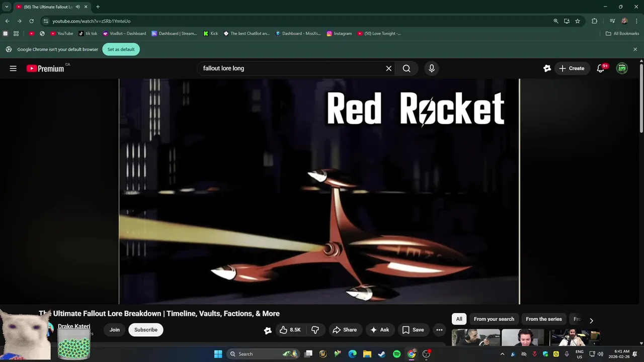The height and width of the screenshot is (362, 644).
Task: Open Spotify from the taskbar
Action: pos(396,354)
